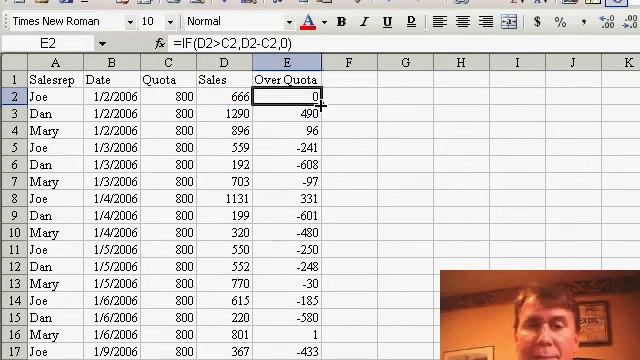
Task: Apply Currency Style with dollar icon
Action: pos(537,22)
